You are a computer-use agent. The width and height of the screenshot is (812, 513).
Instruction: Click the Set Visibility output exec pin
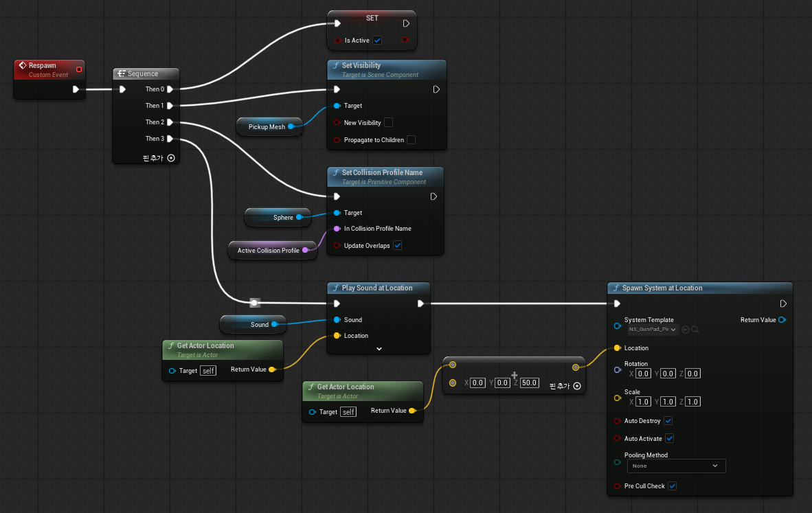coord(436,89)
